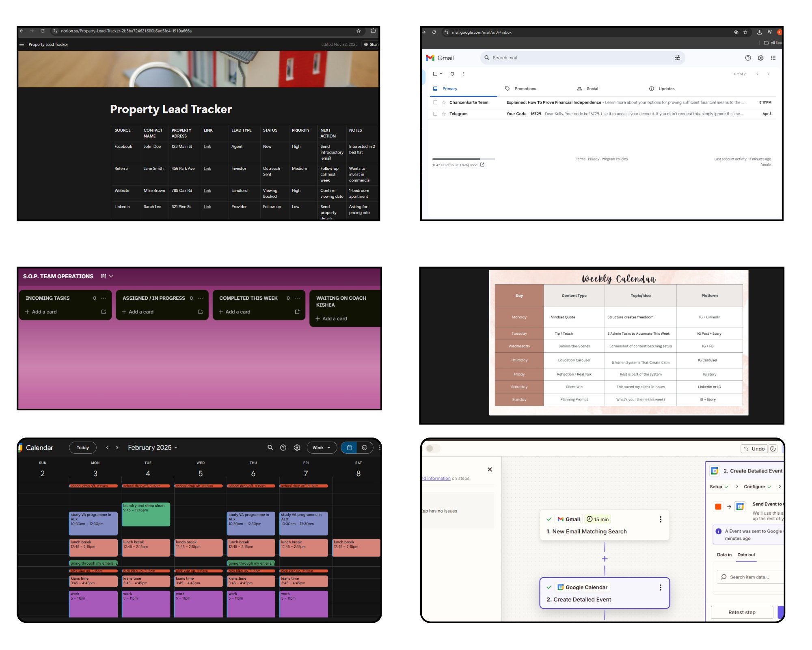This screenshot has width=812, height=650.
Task: Create card from template in Assigned list
Action: point(200,312)
